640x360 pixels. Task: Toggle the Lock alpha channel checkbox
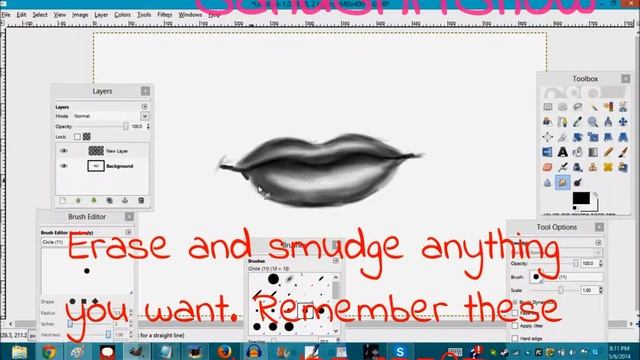click(87, 137)
